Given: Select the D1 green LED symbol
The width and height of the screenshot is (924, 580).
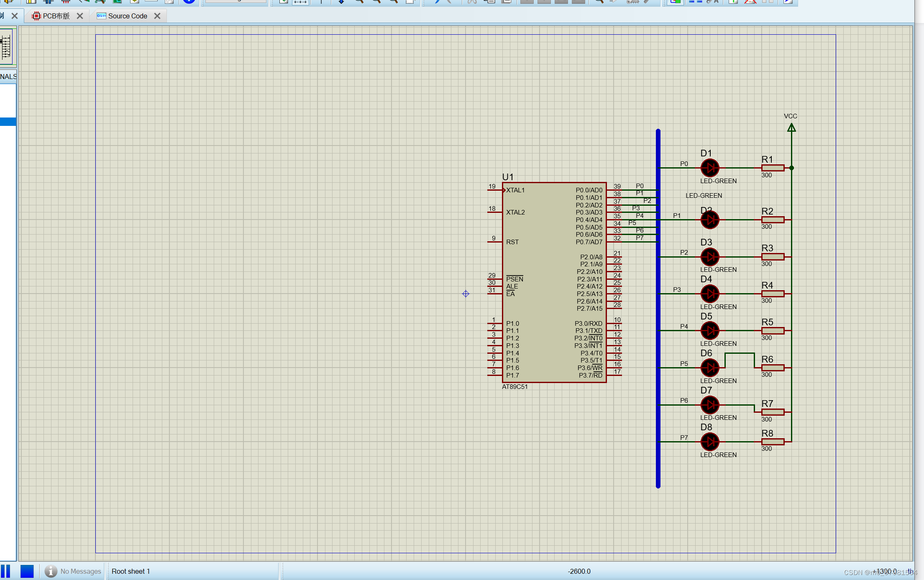Looking at the screenshot, I should 709,168.
